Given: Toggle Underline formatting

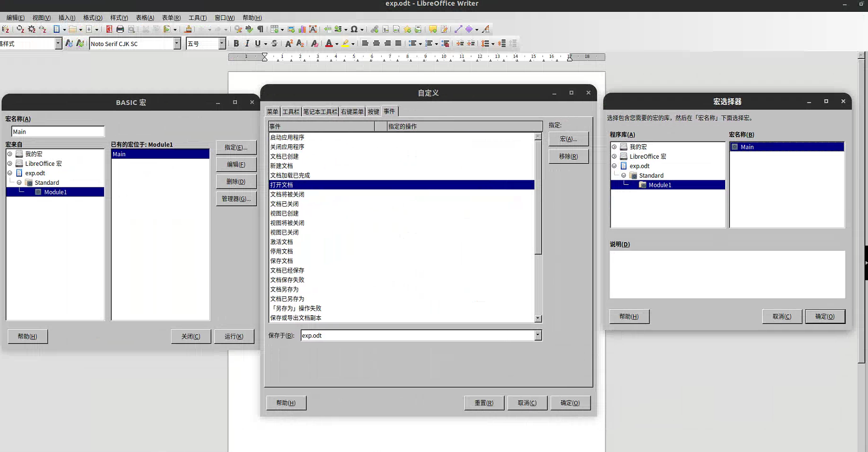Looking at the screenshot, I should (x=258, y=44).
